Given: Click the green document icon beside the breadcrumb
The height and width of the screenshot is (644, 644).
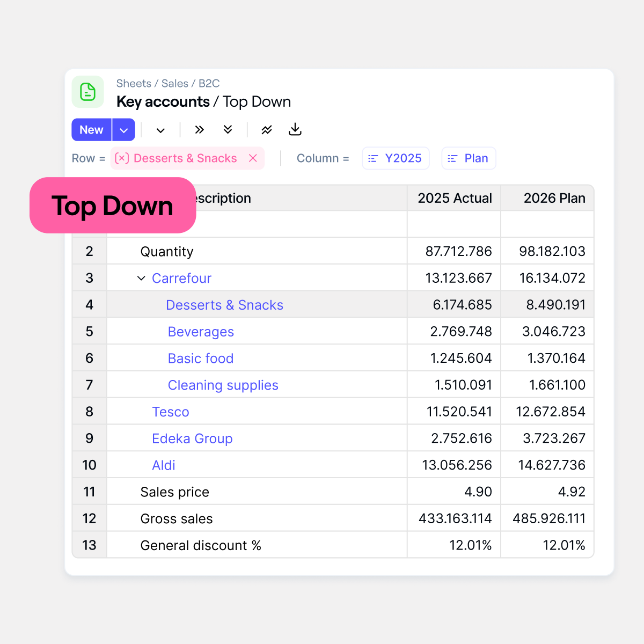Looking at the screenshot, I should pos(87,92).
